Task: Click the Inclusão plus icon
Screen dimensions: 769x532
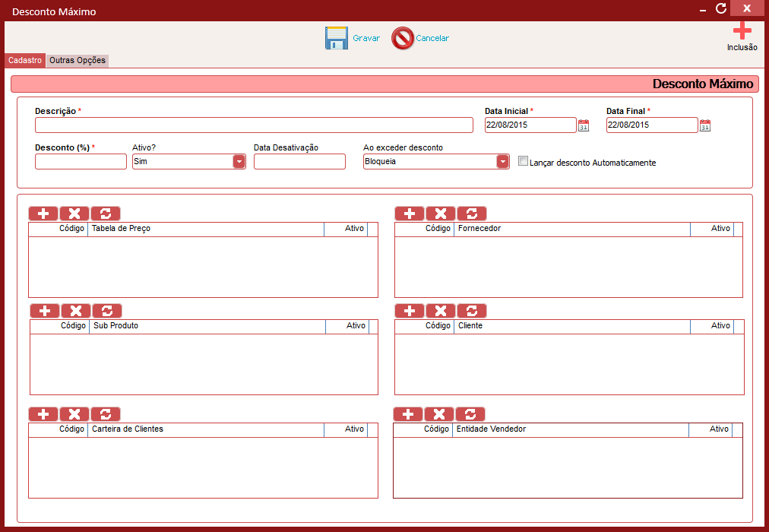Action: pos(742,31)
